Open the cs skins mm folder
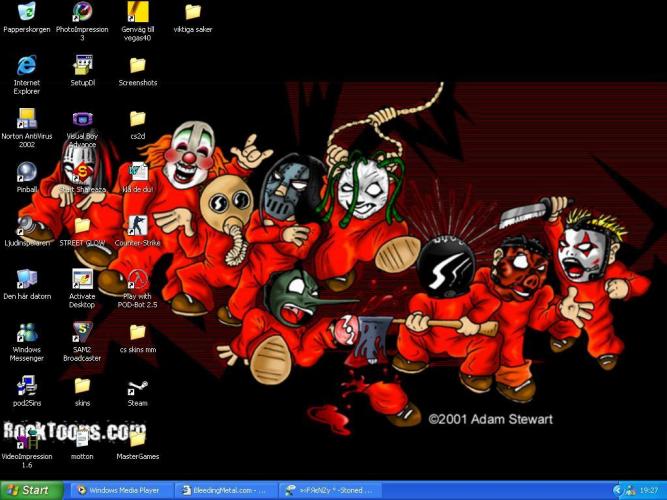Viewport: 667px width, 500px height. click(x=138, y=332)
